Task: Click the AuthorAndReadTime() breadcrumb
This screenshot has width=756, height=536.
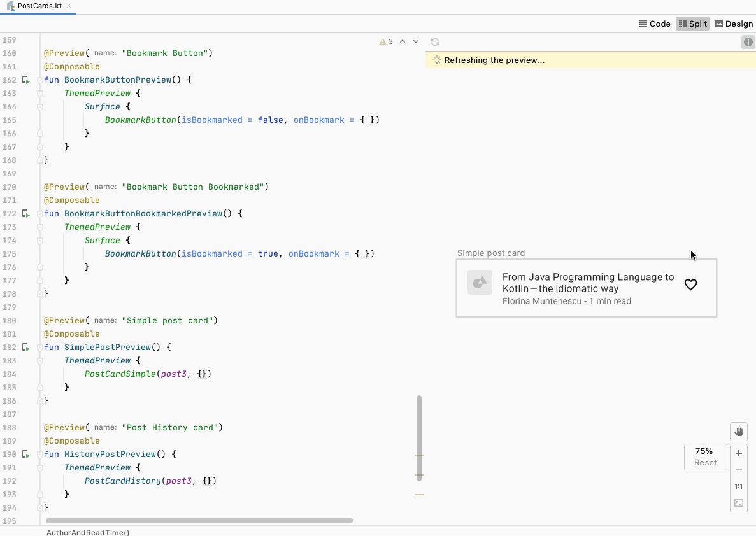Action: (x=88, y=532)
